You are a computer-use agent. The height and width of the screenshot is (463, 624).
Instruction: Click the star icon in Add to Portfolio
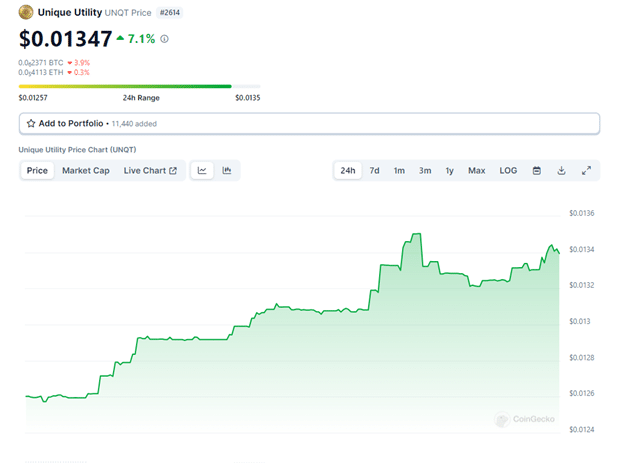(31, 123)
